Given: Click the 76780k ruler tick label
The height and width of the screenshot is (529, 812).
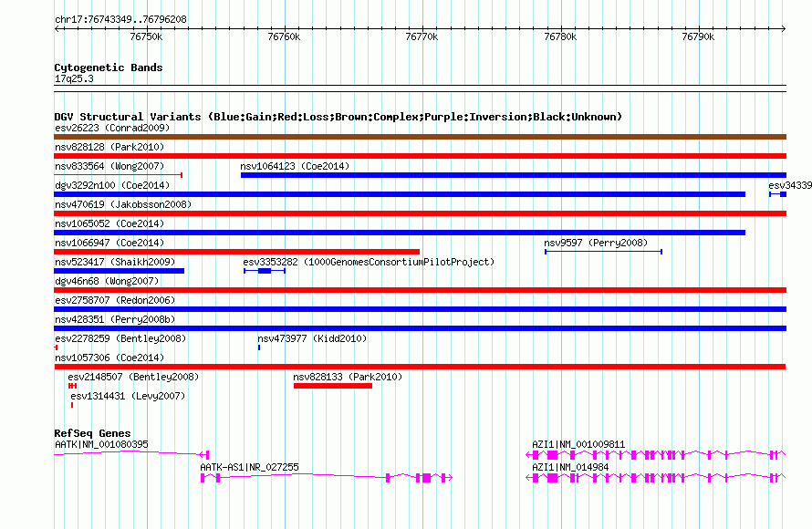Looking at the screenshot, I should pos(560,36).
